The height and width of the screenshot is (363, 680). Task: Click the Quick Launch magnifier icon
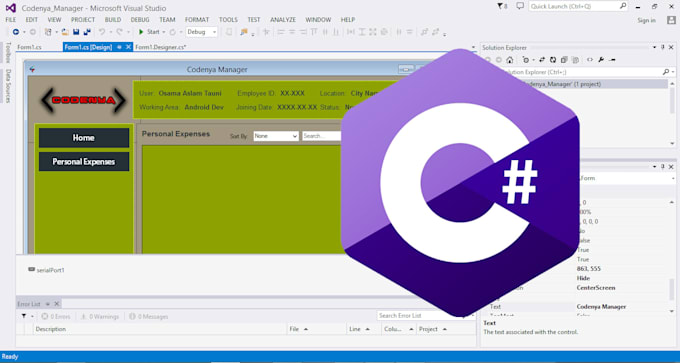point(623,6)
